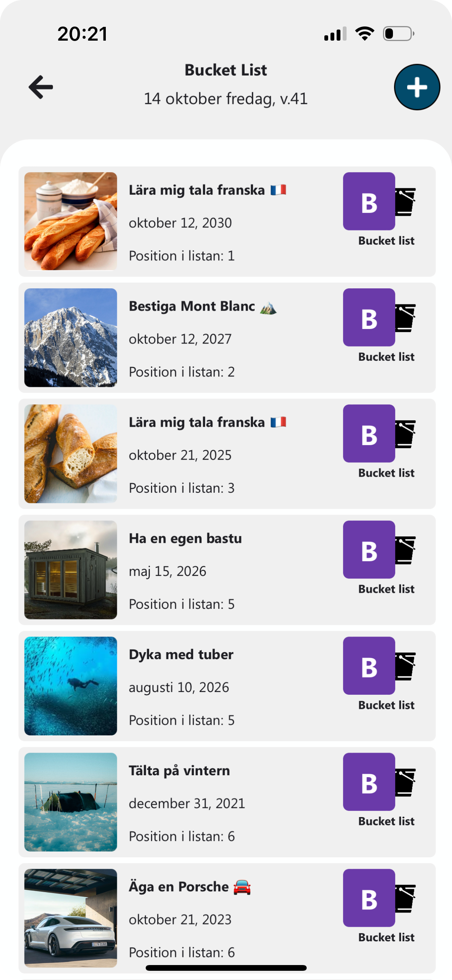Screen dimensions: 452x980
Task: Open the baguette basket thumbnail image
Action: click(x=71, y=221)
